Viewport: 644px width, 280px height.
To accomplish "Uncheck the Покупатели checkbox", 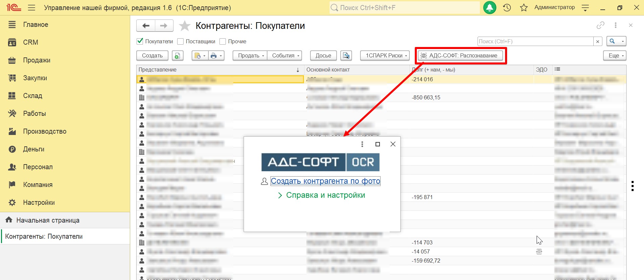I will point(140,41).
